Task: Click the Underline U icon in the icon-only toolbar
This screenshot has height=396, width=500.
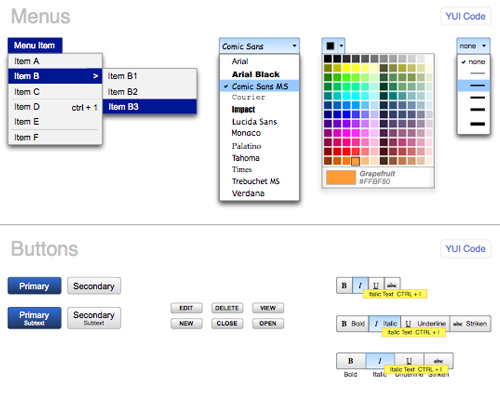Action: click(376, 285)
